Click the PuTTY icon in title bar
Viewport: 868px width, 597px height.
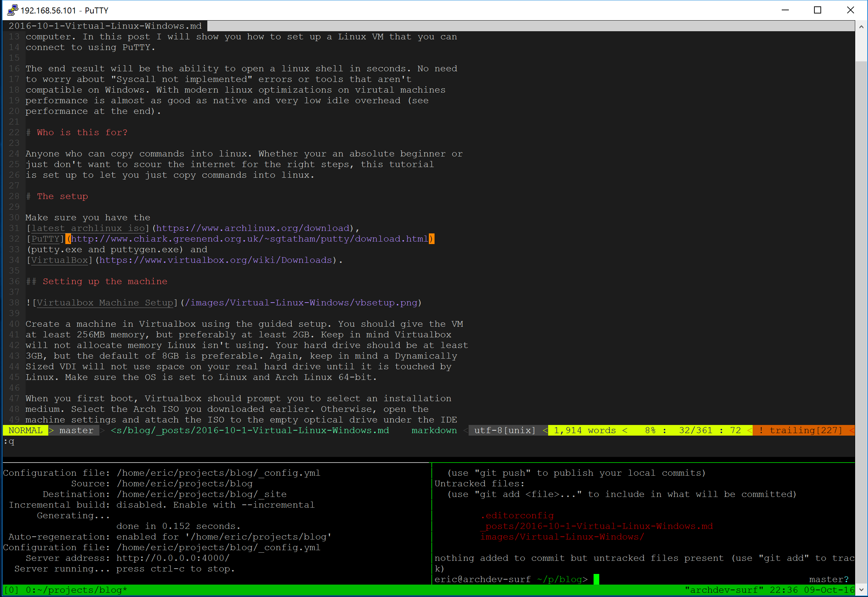[x=12, y=10]
